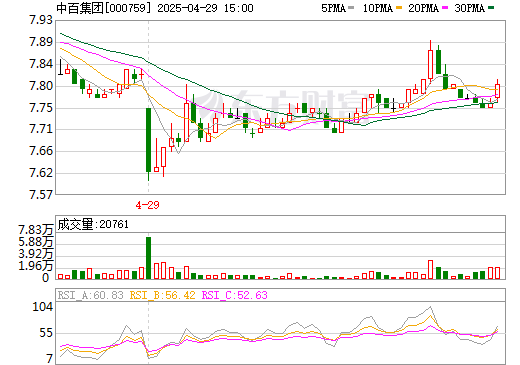Click the 30PMA legend label
Viewport: 520px width, 365px height.
(x=469, y=8)
